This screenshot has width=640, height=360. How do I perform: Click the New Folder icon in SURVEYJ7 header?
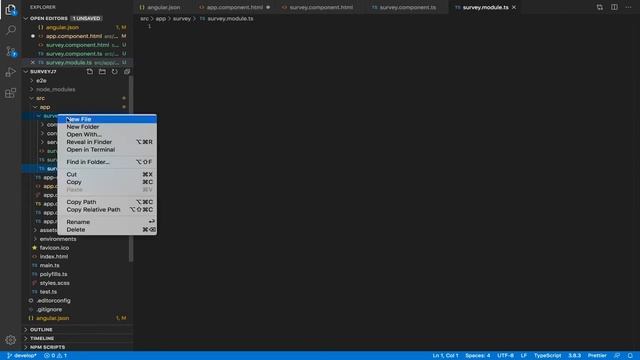coord(102,71)
